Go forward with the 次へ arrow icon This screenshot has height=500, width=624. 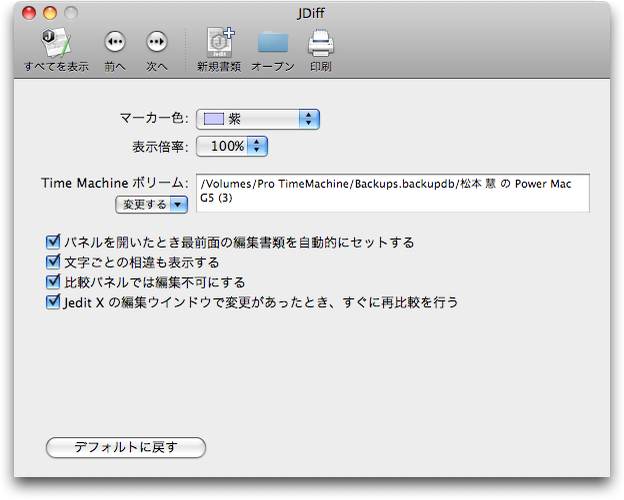pos(156,42)
